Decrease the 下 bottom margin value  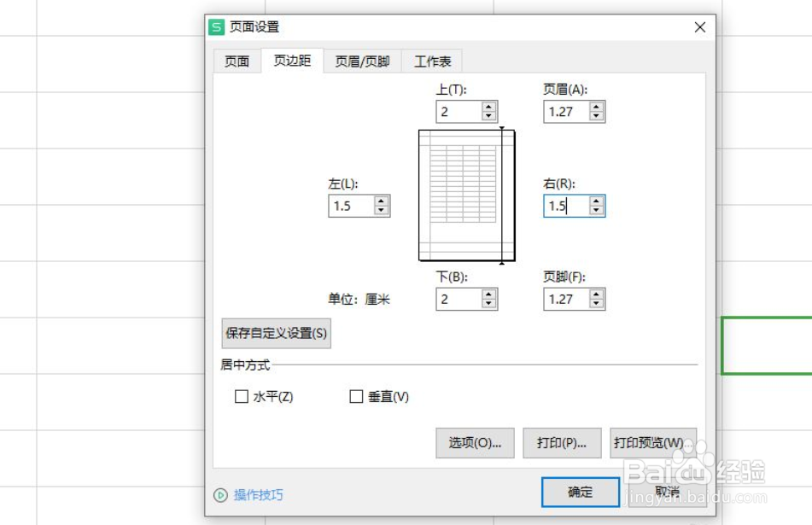tap(488, 304)
